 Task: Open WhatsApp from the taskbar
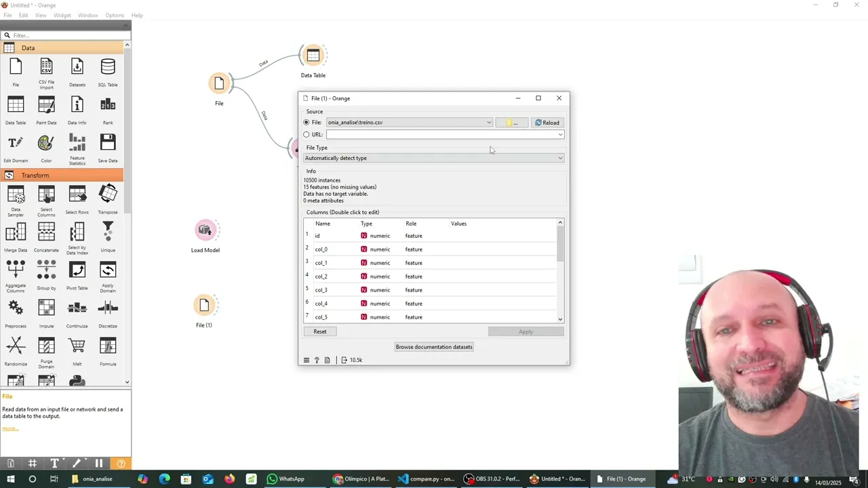pyautogui.click(x=286, y=479)
